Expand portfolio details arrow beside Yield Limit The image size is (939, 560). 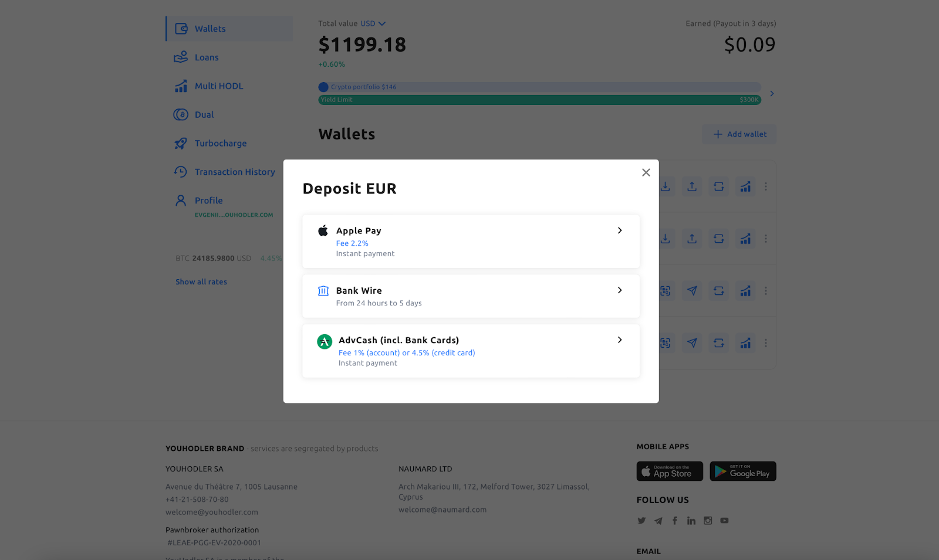tap(772, 93)
